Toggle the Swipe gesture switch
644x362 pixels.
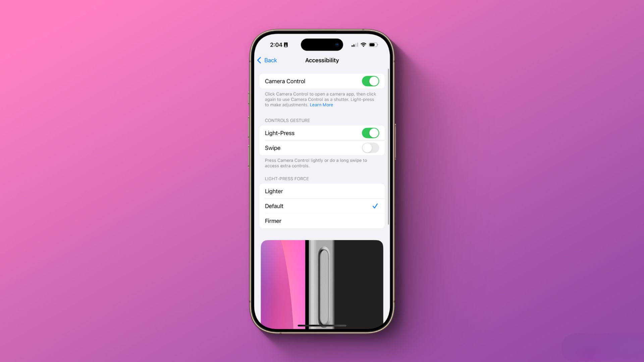(370, 147)
